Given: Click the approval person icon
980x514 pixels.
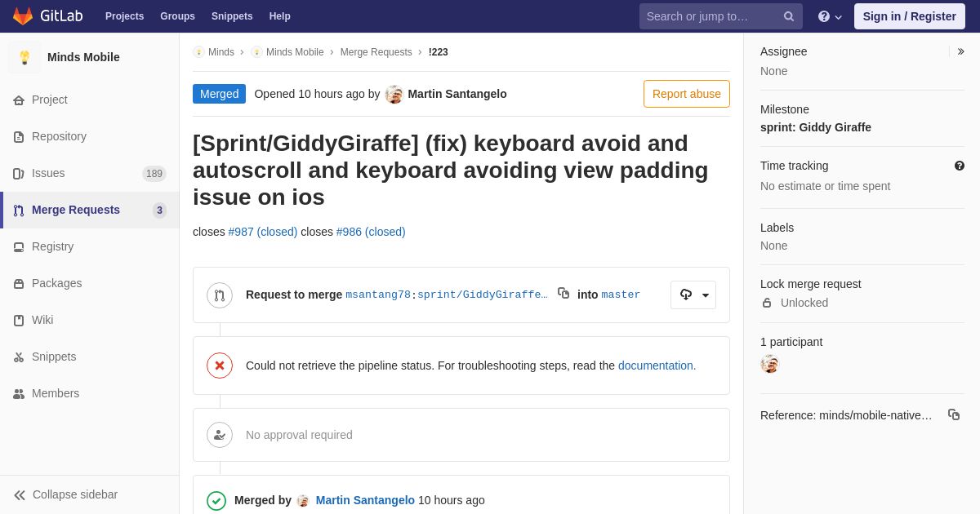Looking at the screenshot, I should pyautogui.click(x=220, y=435).
